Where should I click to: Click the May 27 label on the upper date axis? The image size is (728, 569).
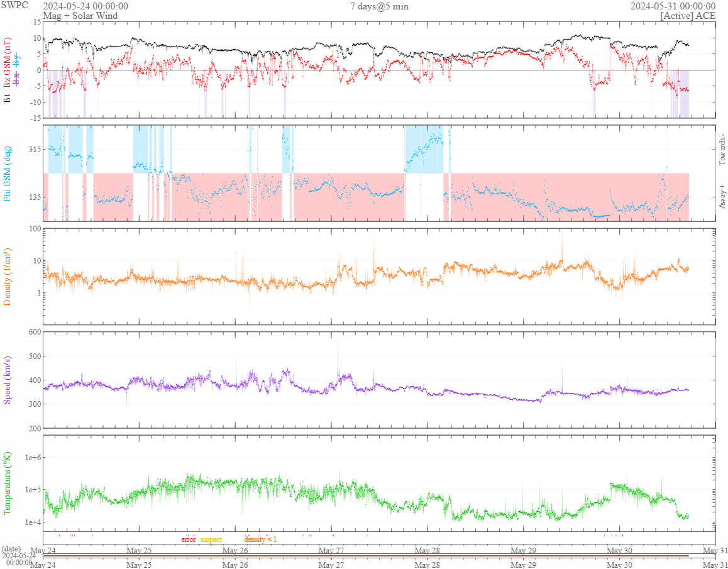tap(331, 551)
